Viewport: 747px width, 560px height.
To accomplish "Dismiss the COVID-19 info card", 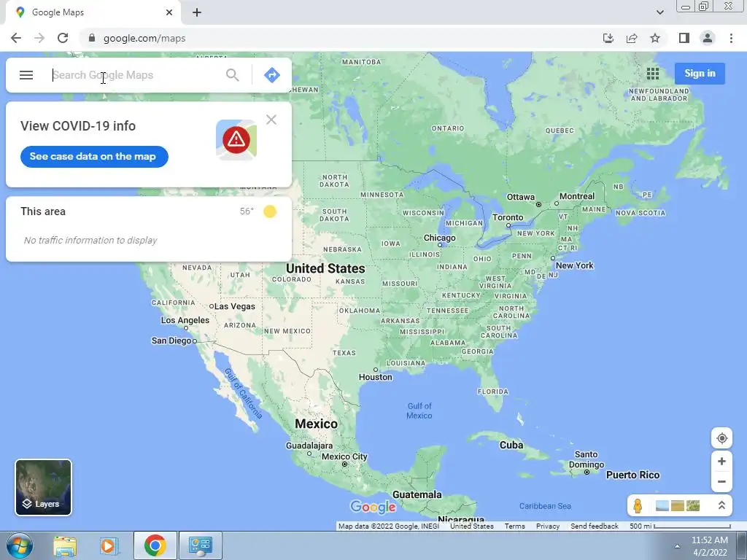I will coord(271,120).
